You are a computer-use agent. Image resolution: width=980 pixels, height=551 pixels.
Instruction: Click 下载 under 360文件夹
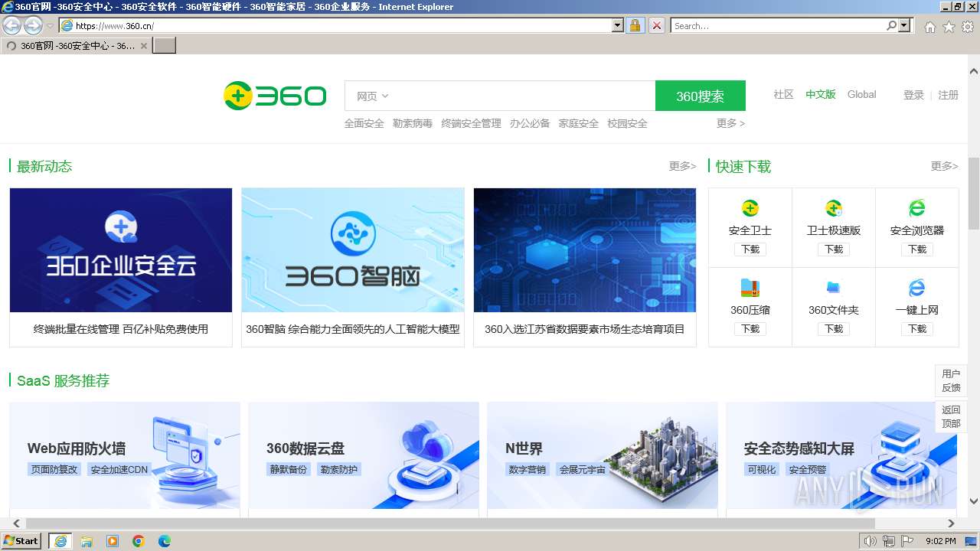(x=834, y=328)
